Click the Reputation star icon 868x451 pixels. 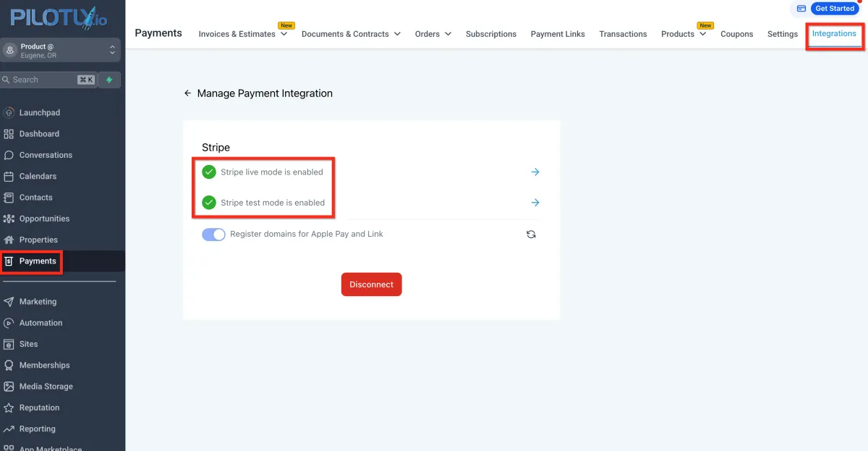(9, 408)
